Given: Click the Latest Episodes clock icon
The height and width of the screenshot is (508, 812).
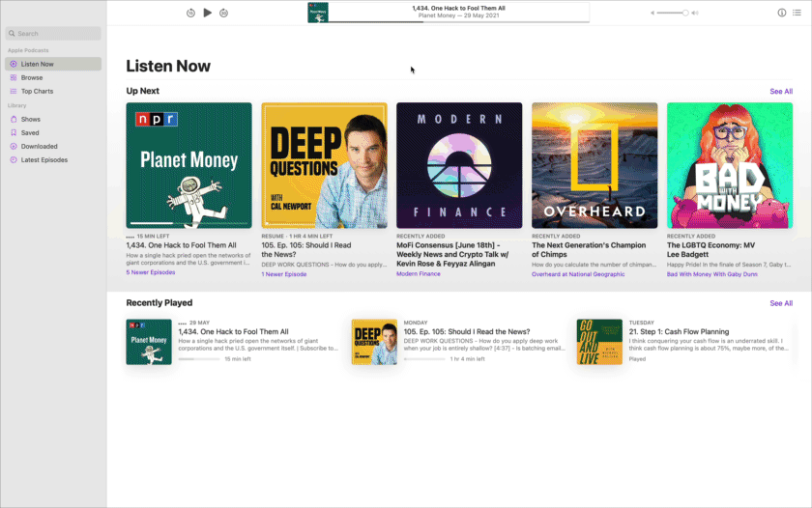Looking at the screenshot, I should tap(14, 160).
